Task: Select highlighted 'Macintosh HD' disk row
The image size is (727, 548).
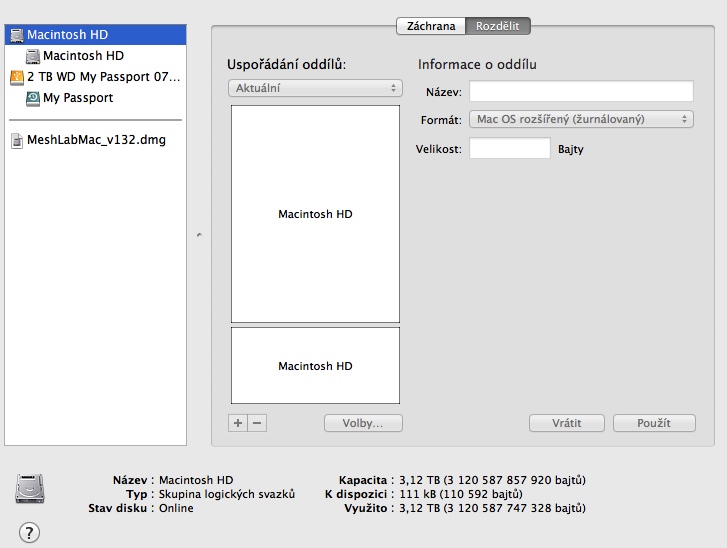Action: pos(96,35)
